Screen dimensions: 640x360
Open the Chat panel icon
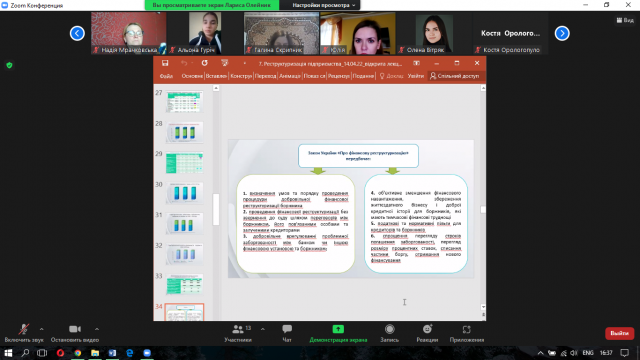287,329
